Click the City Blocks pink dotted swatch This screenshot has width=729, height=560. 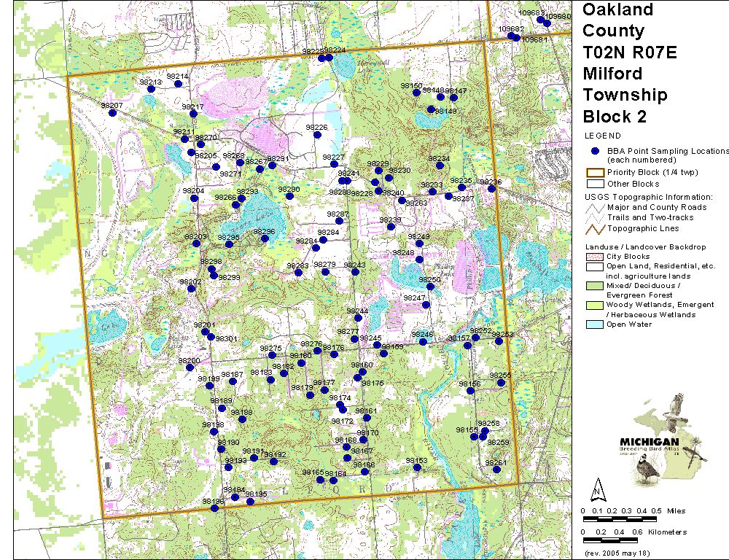(595, 257)
